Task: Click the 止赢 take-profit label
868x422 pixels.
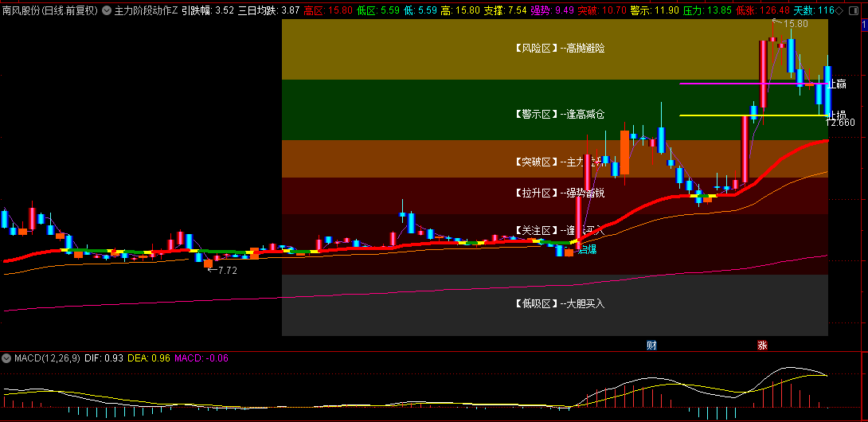Action: click(837, 84)
